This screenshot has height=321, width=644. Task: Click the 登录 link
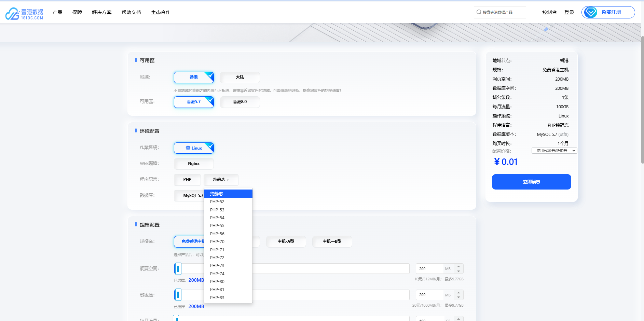point(569,12)
